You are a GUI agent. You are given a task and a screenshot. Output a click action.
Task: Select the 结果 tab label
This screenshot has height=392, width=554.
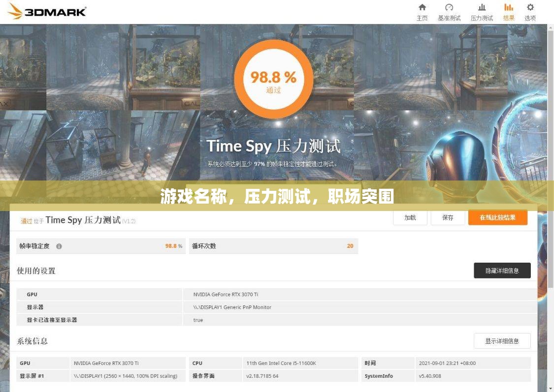(509, 18)
